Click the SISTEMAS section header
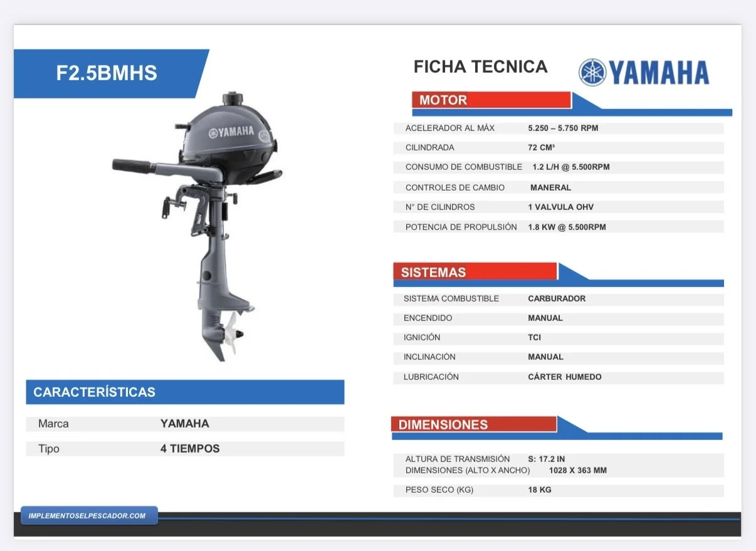This screenshot has height=551, width=756. click(475, 272)
